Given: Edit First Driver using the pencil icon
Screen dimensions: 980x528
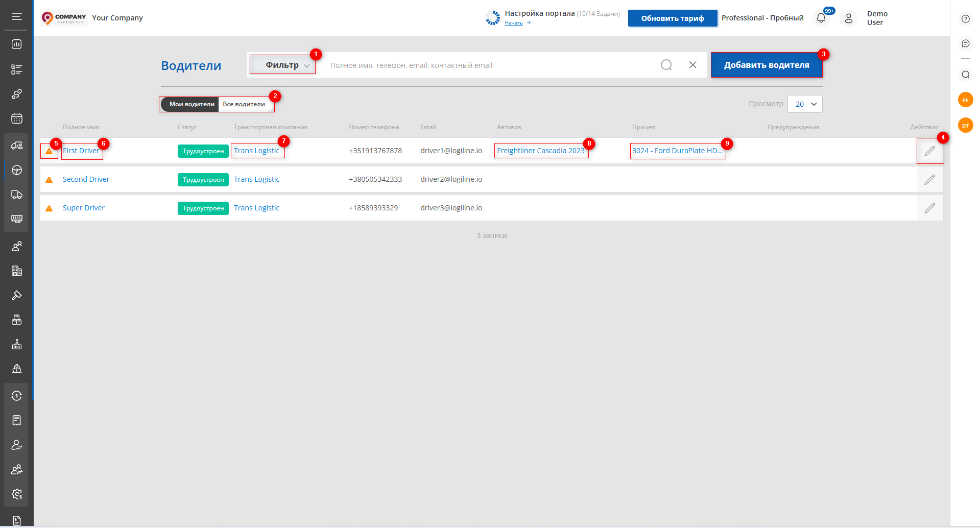Looking at the screenshot, I should point(929,151).
